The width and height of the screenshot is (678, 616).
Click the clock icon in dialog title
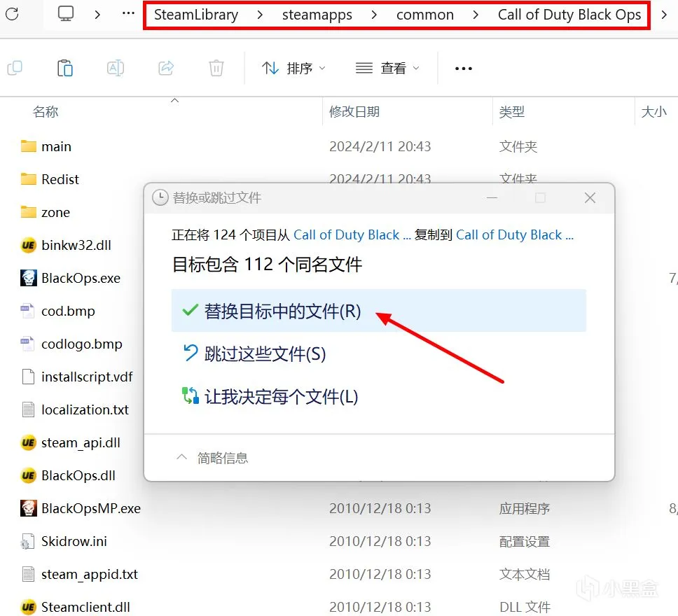click(160, 198)
